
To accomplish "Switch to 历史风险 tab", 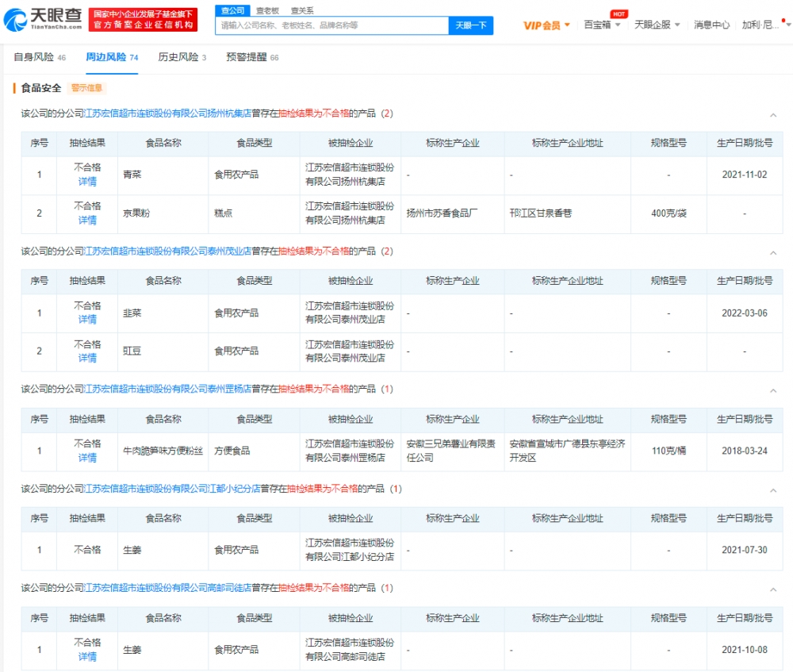I will pyautogui.click(x=182, y=57).
